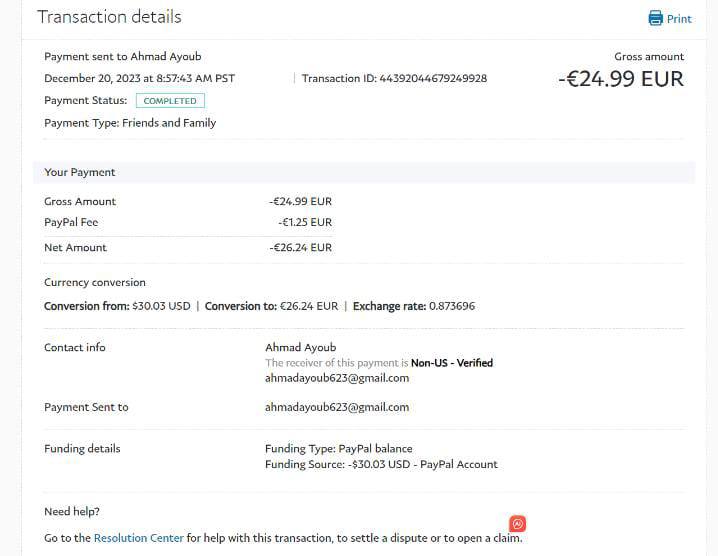This screenshot has height=556, width=718.
Task: Click Payment Type Friends and Family text
Action: [x=130, y=123]
